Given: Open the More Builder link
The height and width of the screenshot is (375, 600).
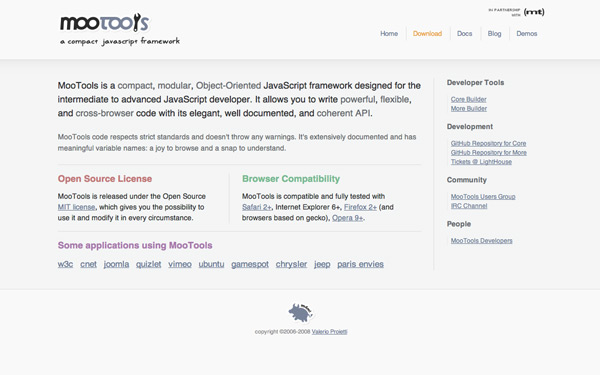Looking at the screenshot, I should (x=469, y=109).
